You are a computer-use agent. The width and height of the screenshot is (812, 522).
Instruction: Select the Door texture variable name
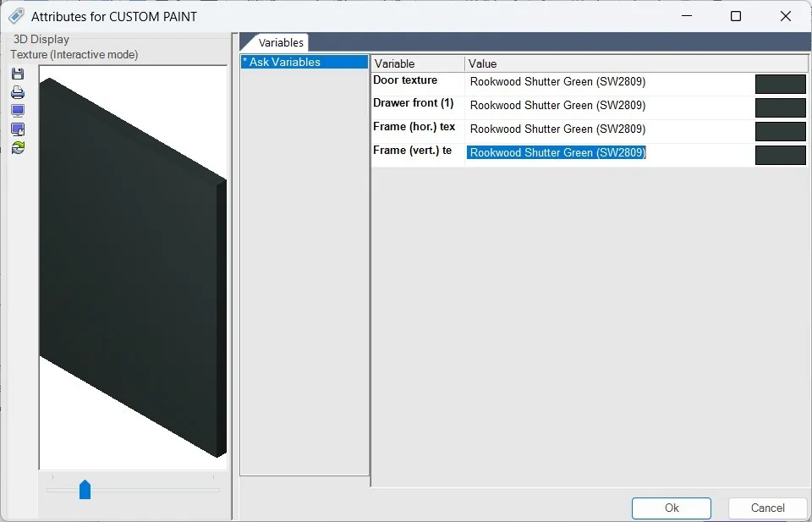point(405,80)
